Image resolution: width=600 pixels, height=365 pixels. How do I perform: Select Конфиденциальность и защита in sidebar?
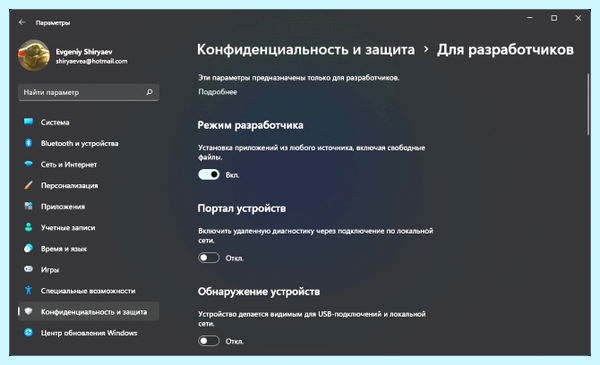click(x=89, y=311)
